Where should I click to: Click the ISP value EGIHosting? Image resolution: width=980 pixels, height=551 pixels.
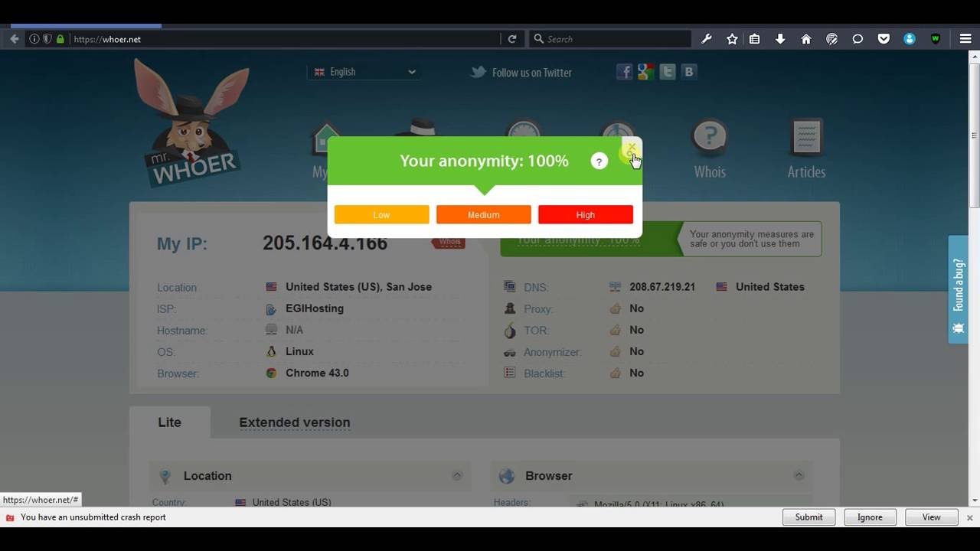click(315, 308)
